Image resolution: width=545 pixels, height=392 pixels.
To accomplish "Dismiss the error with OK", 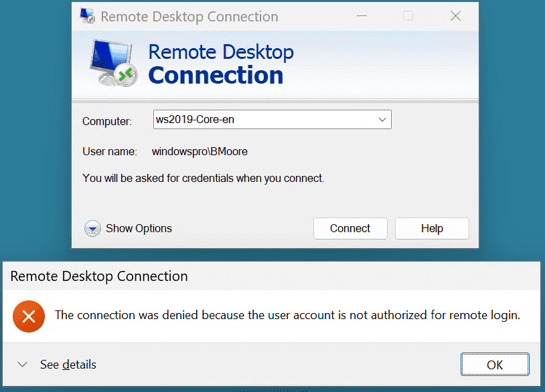I will [495, 365].
